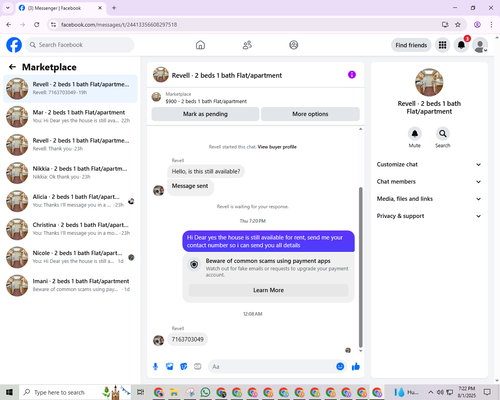
Task: Open the Windows Start menu
Action: [9, 392]
